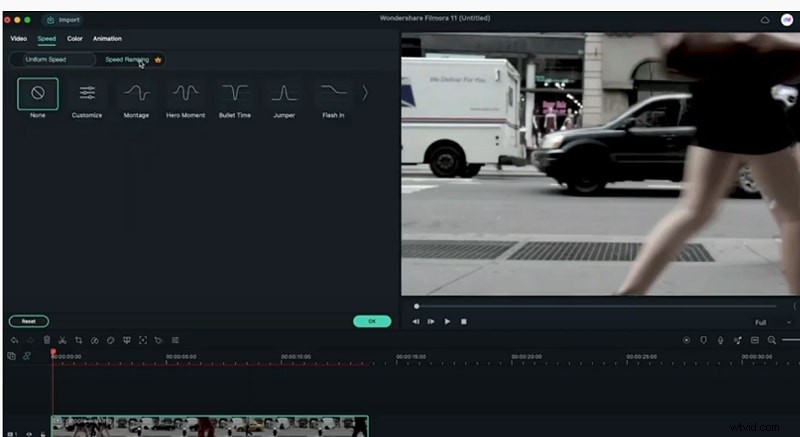This screenshot has height=437, width=800.
Task: Choose the Hero Moment preset
Action: click(x=185, y=94)
